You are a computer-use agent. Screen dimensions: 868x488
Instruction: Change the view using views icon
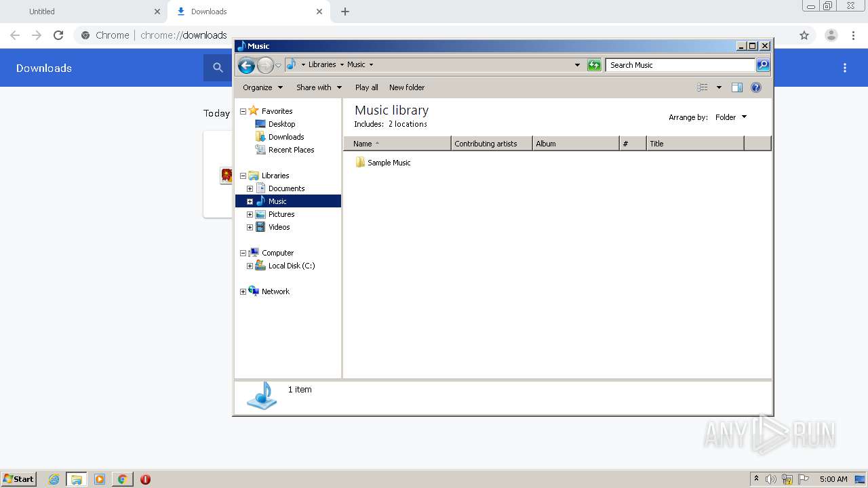coord(703,87)
